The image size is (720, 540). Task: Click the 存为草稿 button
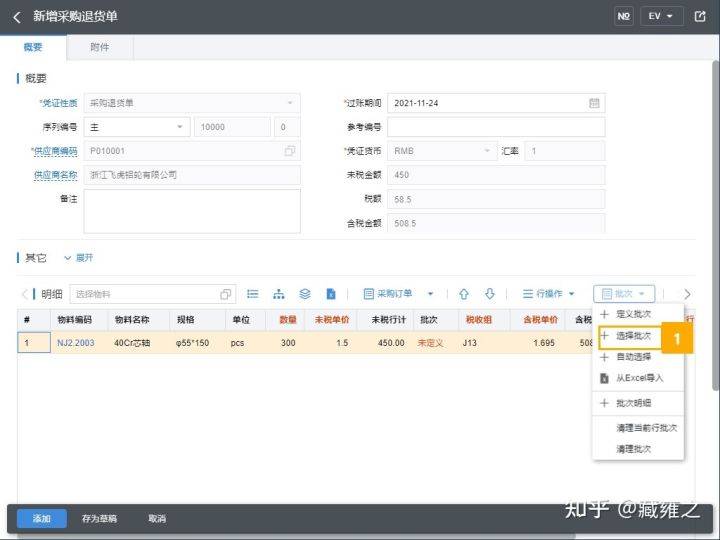(99, 519)
